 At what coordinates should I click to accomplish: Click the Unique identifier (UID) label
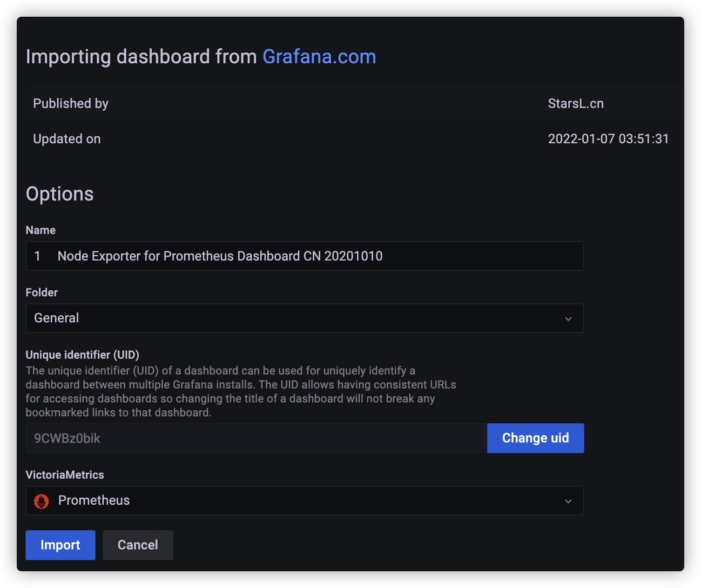(82, 355)
